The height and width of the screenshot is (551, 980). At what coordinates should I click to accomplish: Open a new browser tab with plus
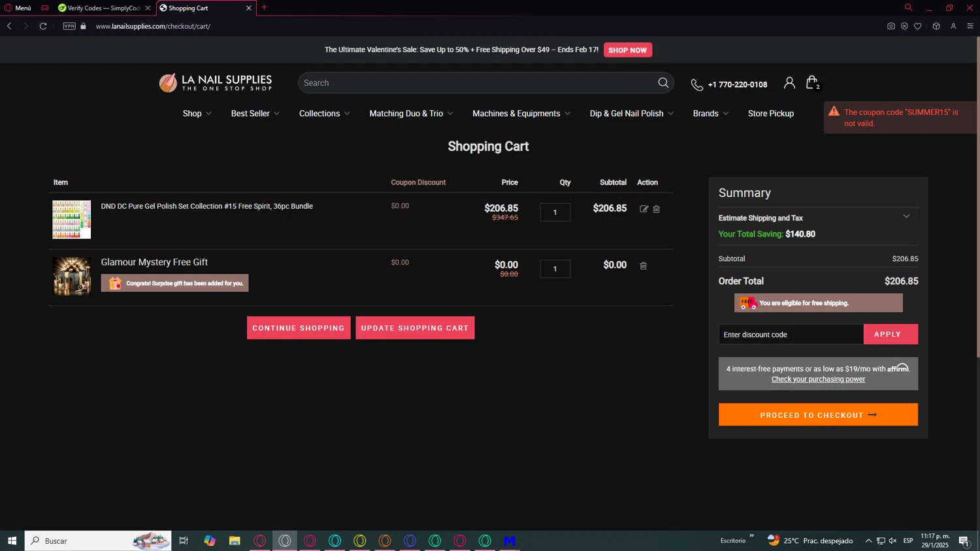[264, 7]
